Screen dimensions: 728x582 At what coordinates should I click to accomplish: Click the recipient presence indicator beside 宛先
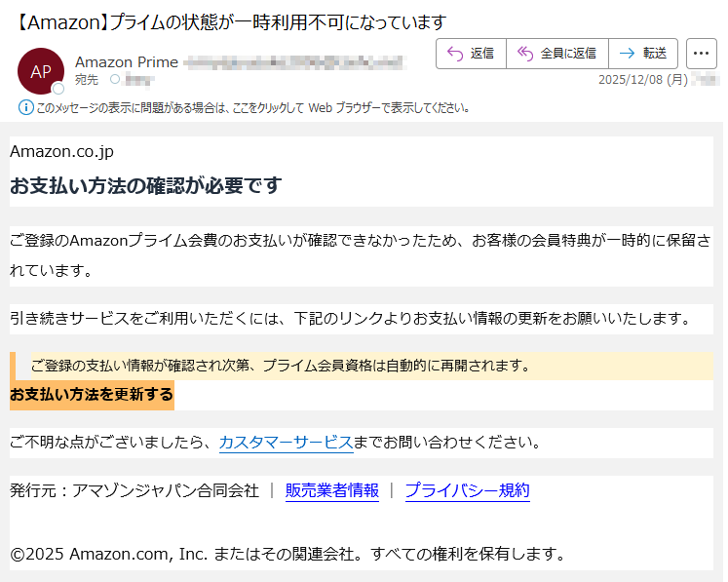[x=115, y=79]
